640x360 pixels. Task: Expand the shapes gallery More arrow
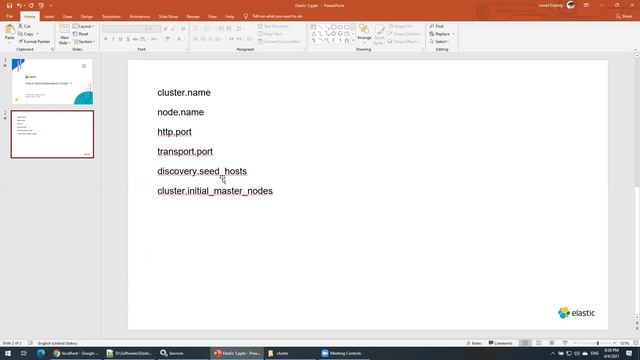tap(353, 41)
